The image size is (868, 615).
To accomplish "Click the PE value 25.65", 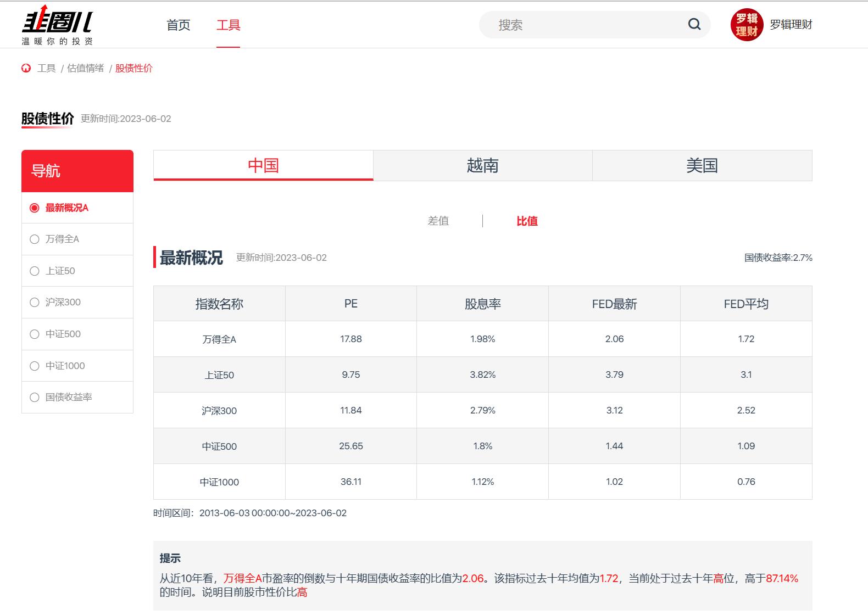I will pos(351,446).
